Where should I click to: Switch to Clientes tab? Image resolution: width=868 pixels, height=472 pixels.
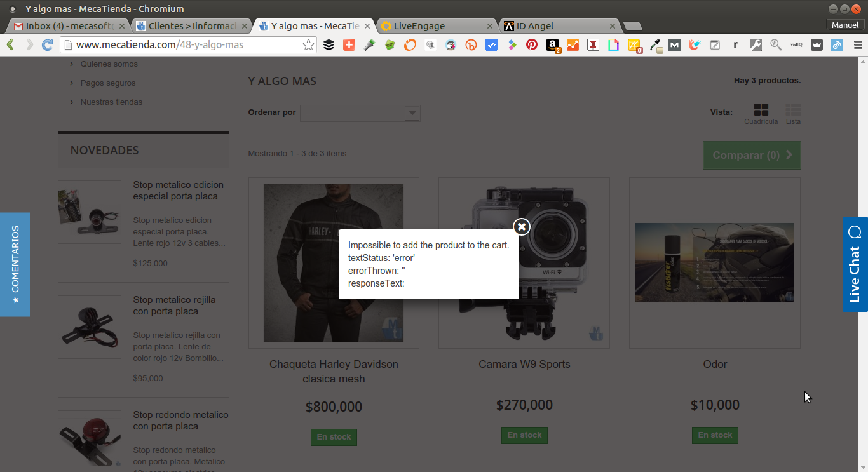point(191,26)
